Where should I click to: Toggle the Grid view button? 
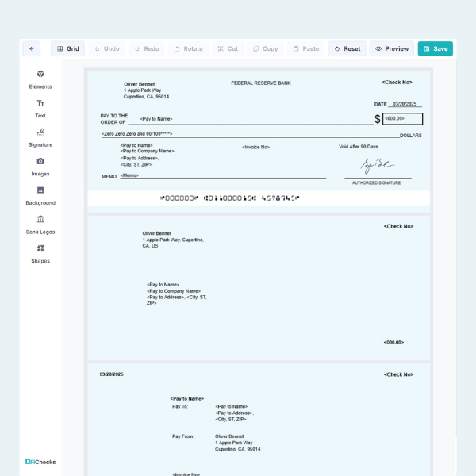[67, 48]
